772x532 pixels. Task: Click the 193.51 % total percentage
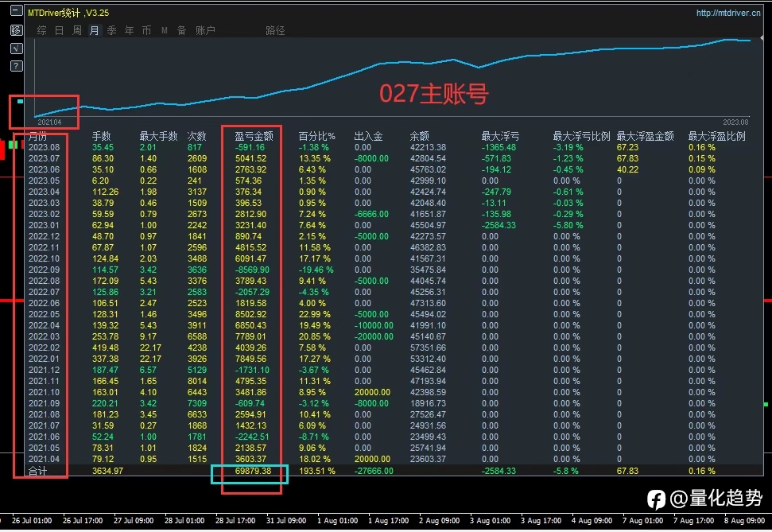pyautogui.click(x=317, y=471)
